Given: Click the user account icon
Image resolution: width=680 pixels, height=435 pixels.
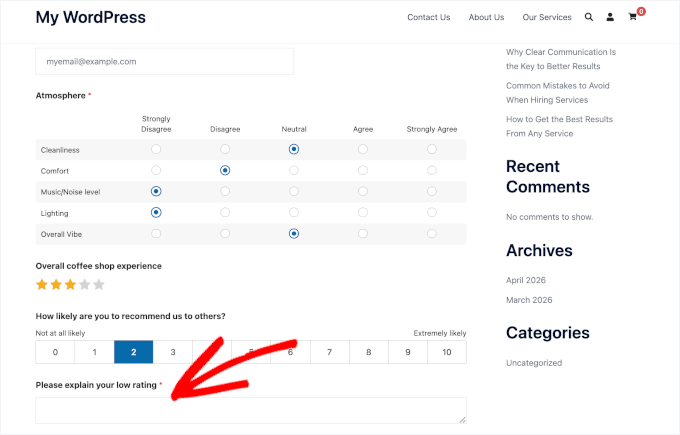Looking at the screenshot, I should [x=610, y=17].
